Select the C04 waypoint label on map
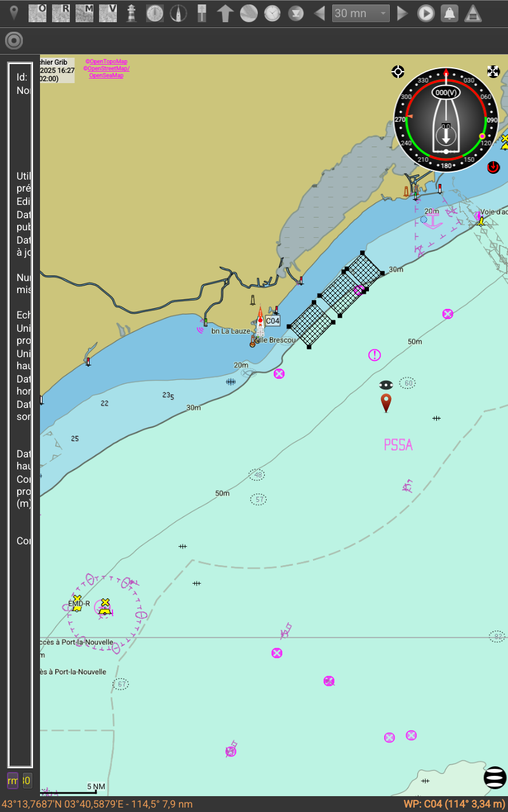Screen dimensions: 508x812 (x=272, y=321)
